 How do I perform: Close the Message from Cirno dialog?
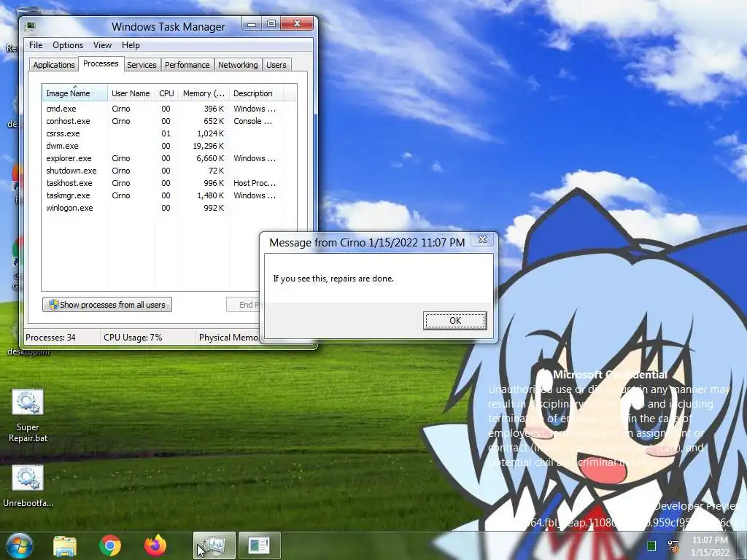482,239
